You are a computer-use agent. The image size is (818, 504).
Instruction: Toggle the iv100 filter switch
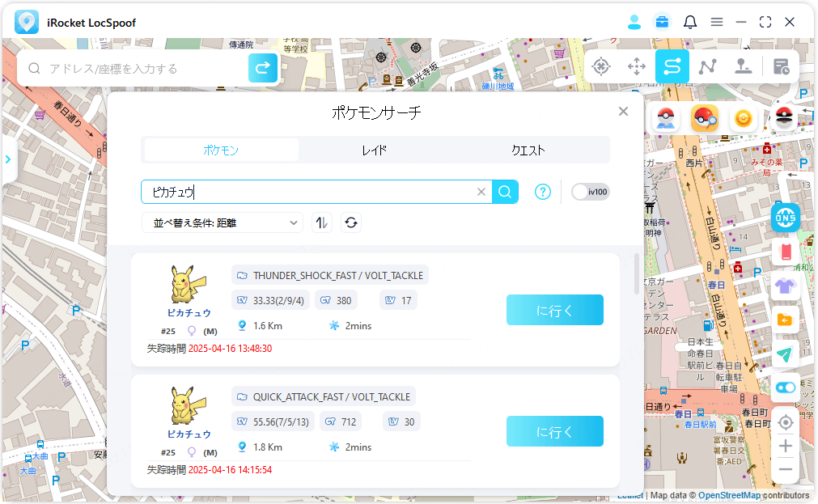590,192
